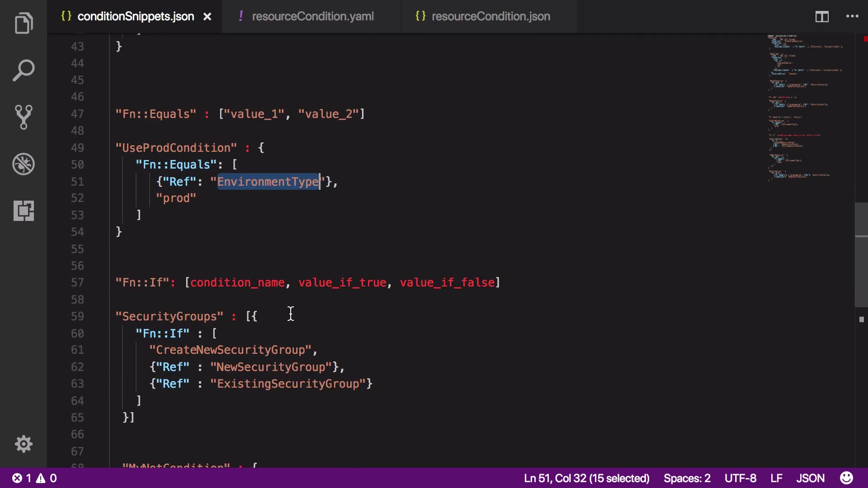Open the Extensions view icon
This screenshot has width=868, height=488.
[24, 211]
